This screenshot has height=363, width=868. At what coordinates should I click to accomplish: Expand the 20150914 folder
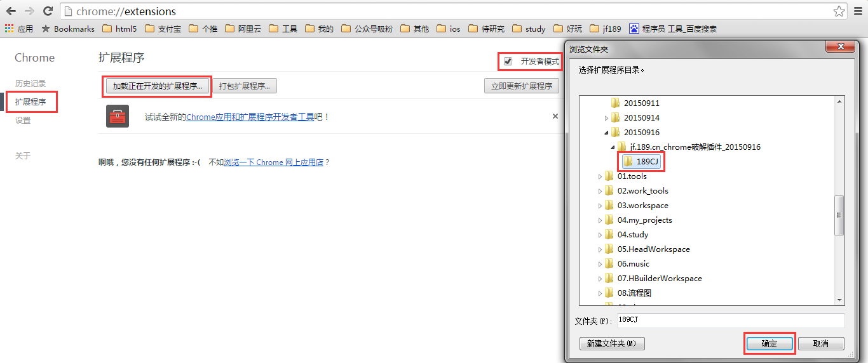coord(606,118)
